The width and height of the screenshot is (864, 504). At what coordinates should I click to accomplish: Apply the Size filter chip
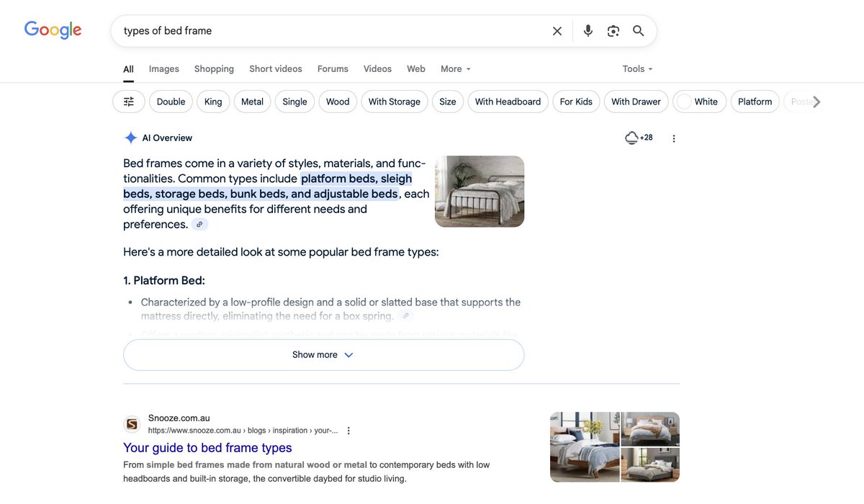coord(448,102)
